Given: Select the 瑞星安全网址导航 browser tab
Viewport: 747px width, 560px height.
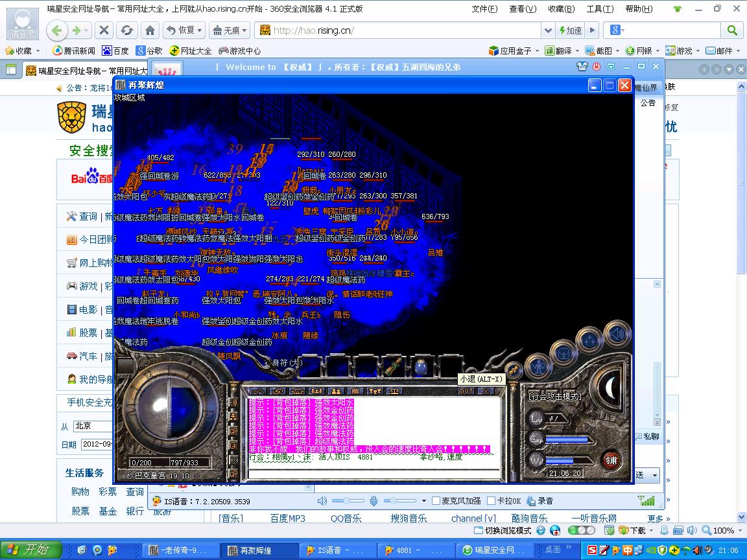Looking at the screenshot, I should [x=86, y=71].
